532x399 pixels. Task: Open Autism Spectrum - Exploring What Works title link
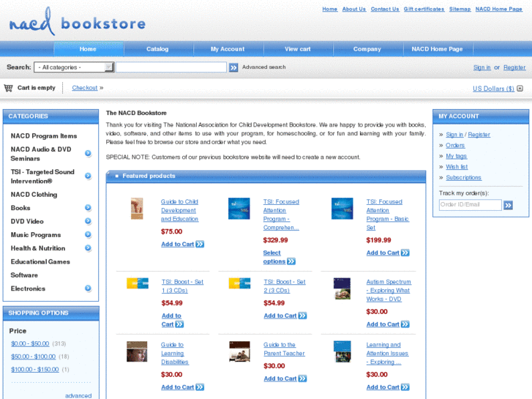[x=389, y=291]
